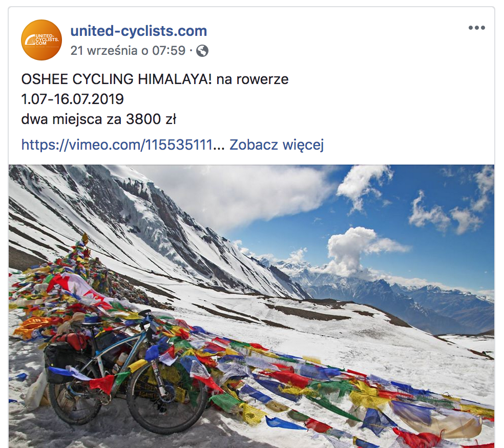Click the text dwa miejsca za 3800 zł
504x448 pixels.
pos(99,119)
